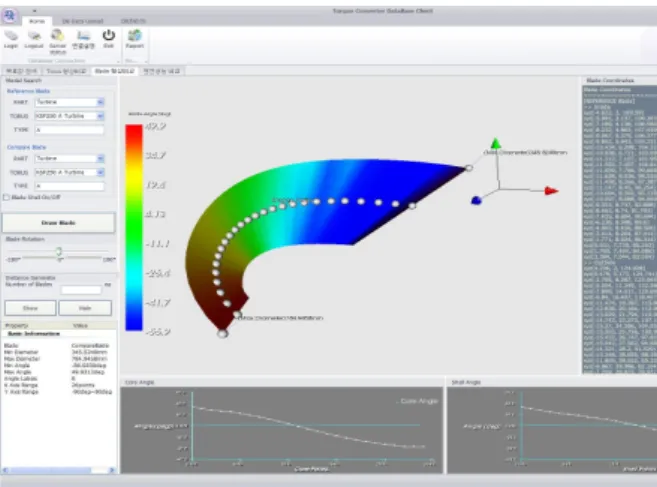Click the Model Search panel header
The image size is (657, 487).
click(23, 80)
